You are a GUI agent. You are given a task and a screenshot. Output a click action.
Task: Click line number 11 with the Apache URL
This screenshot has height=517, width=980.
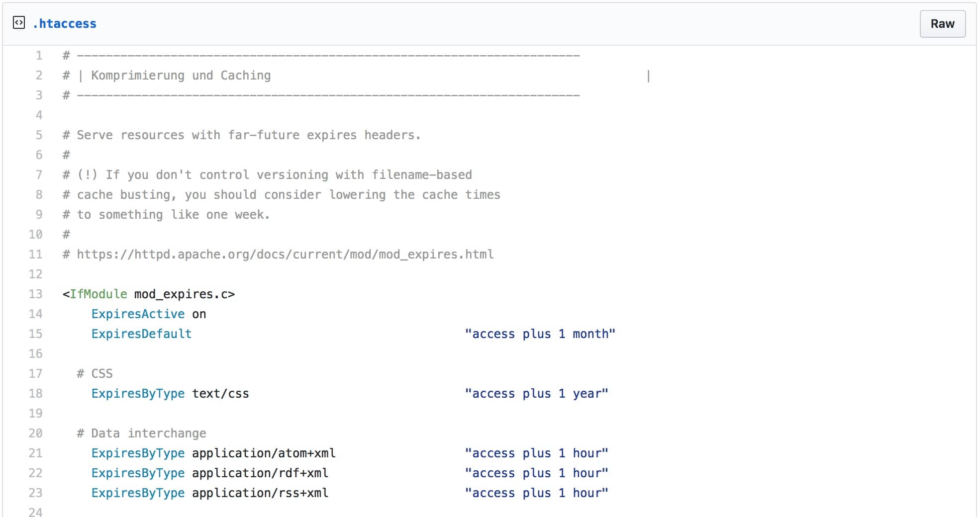coord(36,255)
